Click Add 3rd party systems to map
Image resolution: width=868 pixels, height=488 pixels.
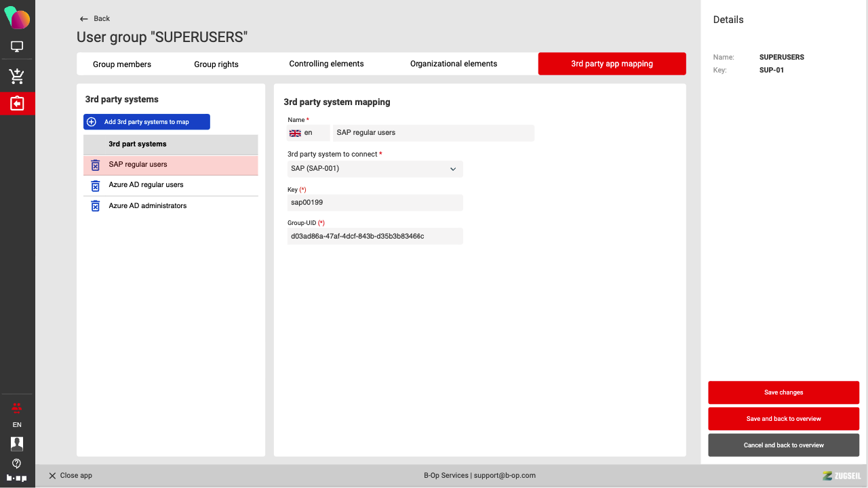(146, 122)
